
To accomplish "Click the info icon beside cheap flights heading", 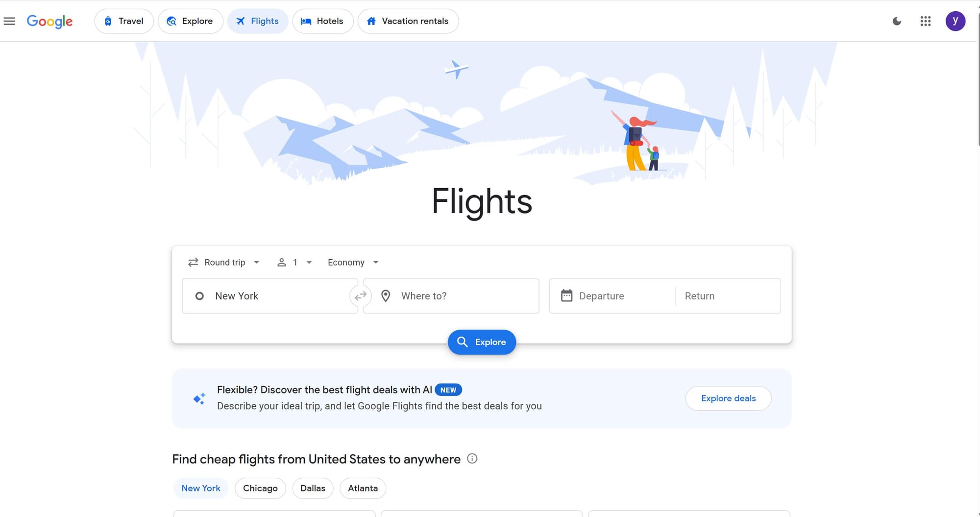I will [x=472, y=459].
